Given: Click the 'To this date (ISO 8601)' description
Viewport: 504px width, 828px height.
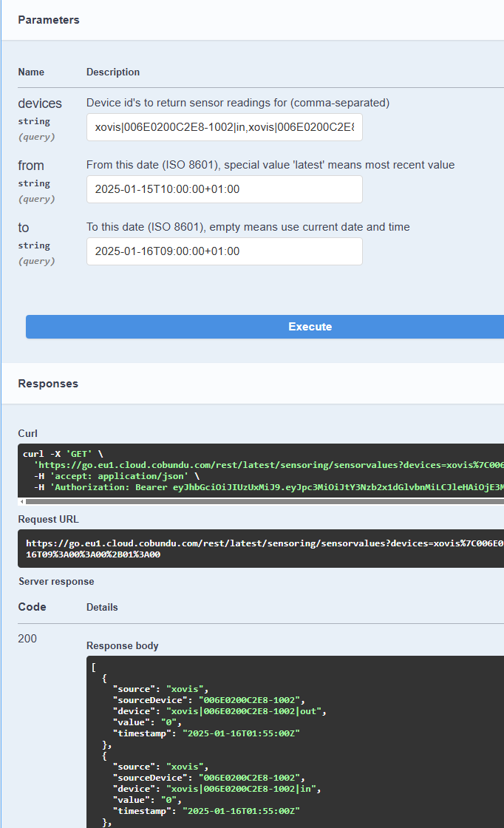Looking at the screenshot, I should point(248,227).
